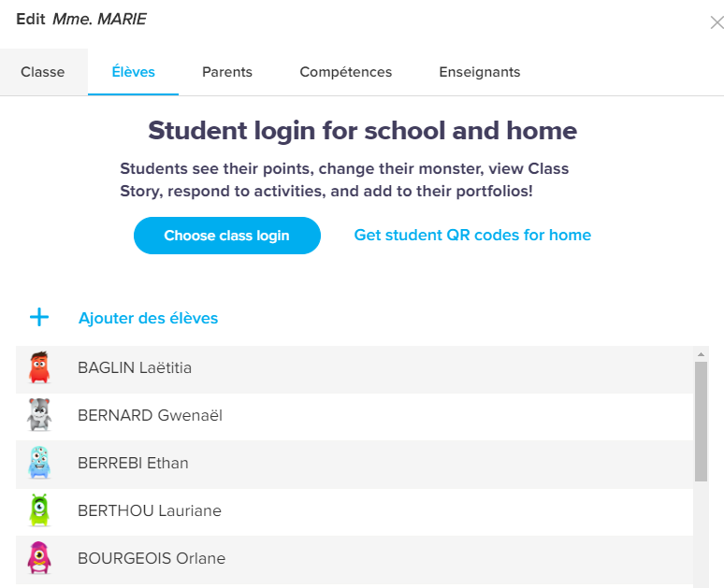Screen dimensions: 724x588
Task: Go to the Compétences tab
Action: [345, 72]
